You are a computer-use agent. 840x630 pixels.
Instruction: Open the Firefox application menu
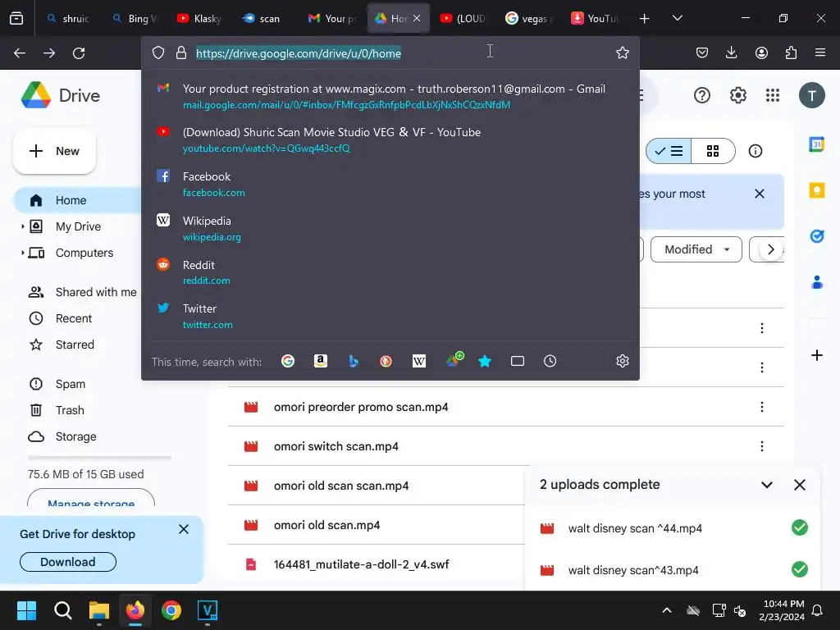pos(820,52)
